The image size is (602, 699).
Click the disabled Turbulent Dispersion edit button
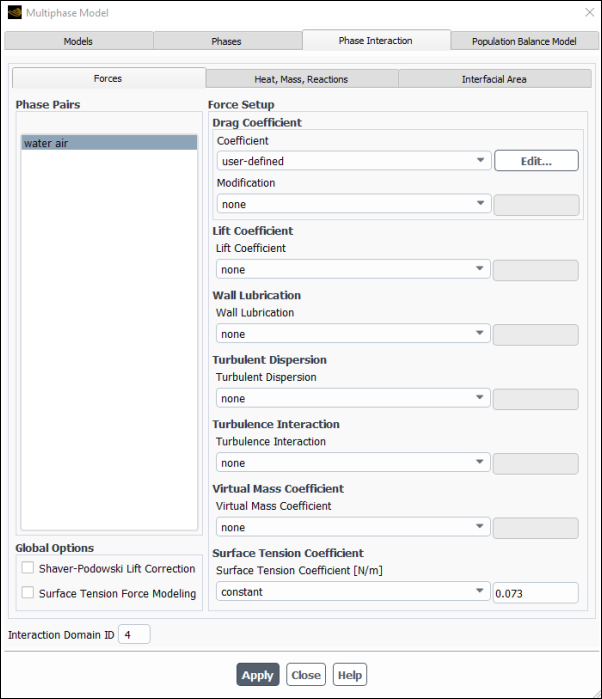click(536, 399)
